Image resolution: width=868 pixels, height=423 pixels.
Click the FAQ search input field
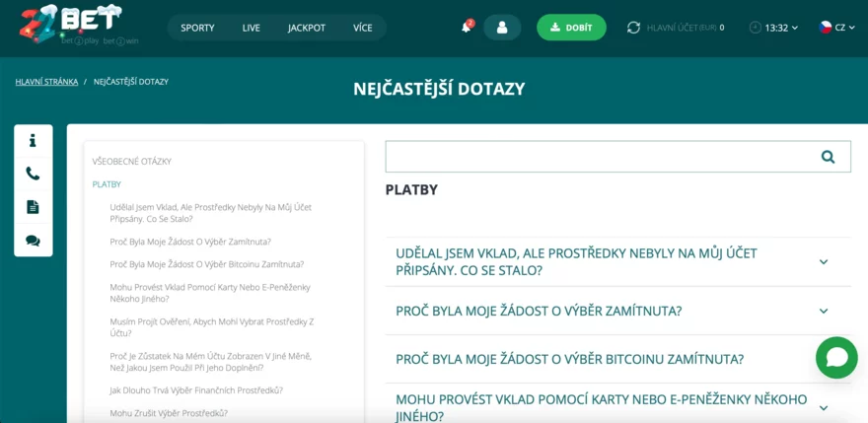[x=595, y=157]
